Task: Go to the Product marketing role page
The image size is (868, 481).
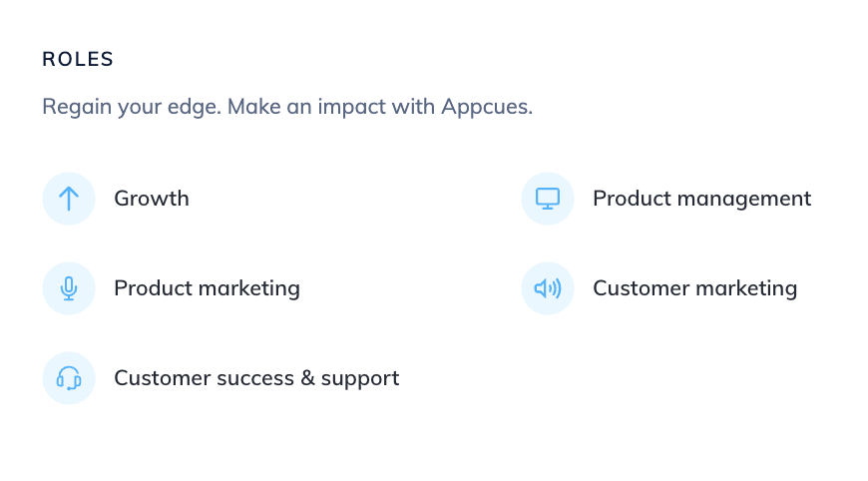Action: [208, 288]
